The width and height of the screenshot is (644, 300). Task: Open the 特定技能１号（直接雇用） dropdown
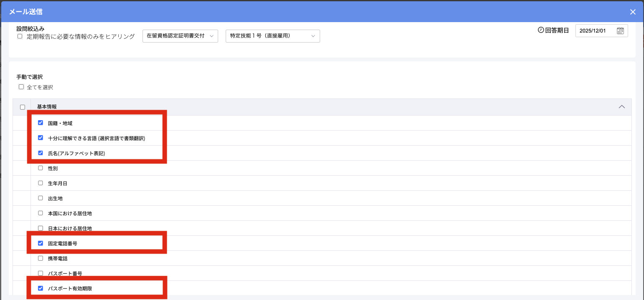point(272,36)
